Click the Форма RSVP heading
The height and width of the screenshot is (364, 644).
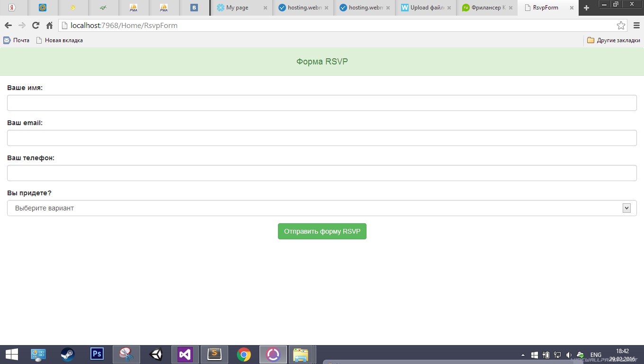322,62
